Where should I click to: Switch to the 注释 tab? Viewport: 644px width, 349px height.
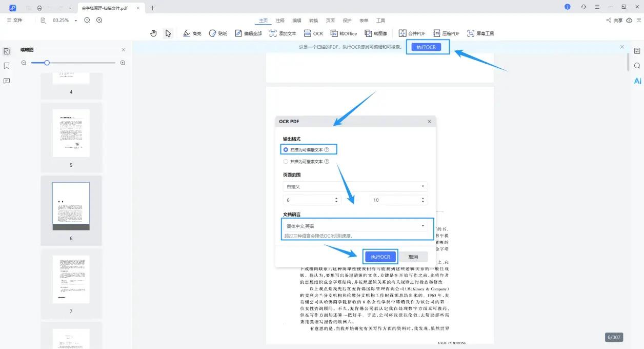(x=280, y=21)
